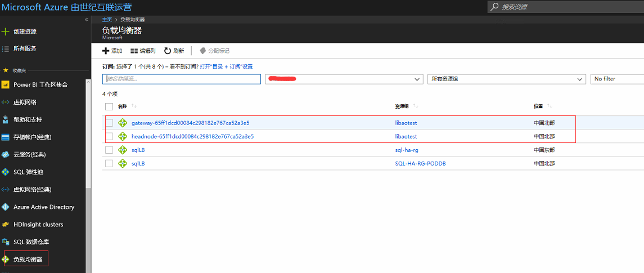Viewport: 644px width, 273px height.
Task: Open Azure Active Directory from sidebar icon
Action: click(x=6, y=207)
